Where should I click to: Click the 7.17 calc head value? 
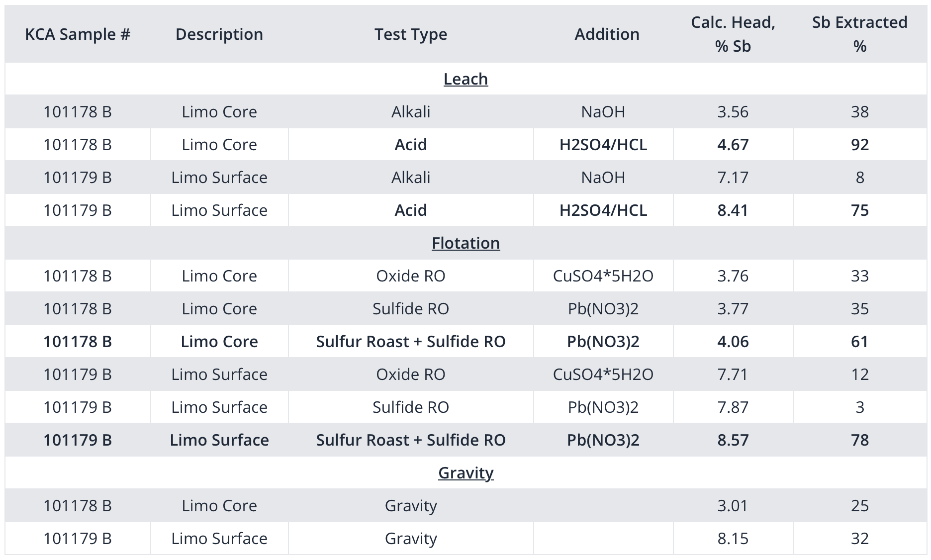[x=733, y=178]
